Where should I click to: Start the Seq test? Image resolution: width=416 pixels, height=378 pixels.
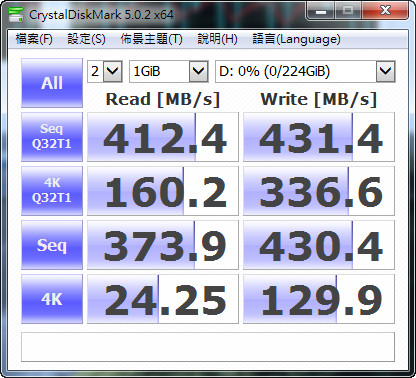point(52,245)
